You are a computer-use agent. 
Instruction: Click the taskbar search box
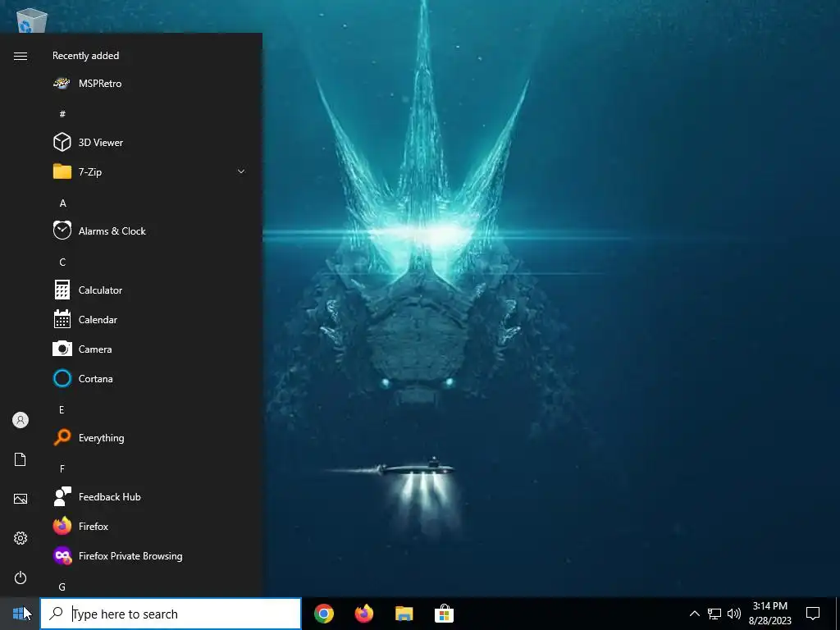coord(171,614)
